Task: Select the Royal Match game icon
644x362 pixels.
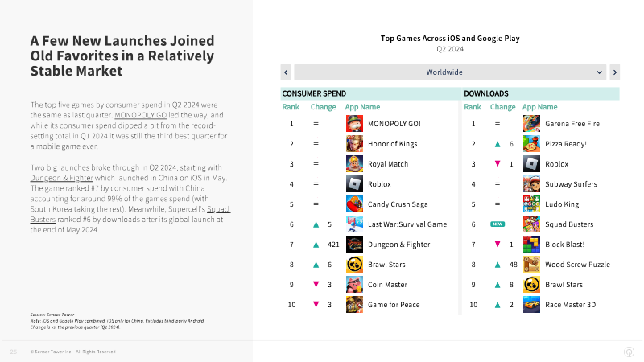Action: [x=354, y=164]
